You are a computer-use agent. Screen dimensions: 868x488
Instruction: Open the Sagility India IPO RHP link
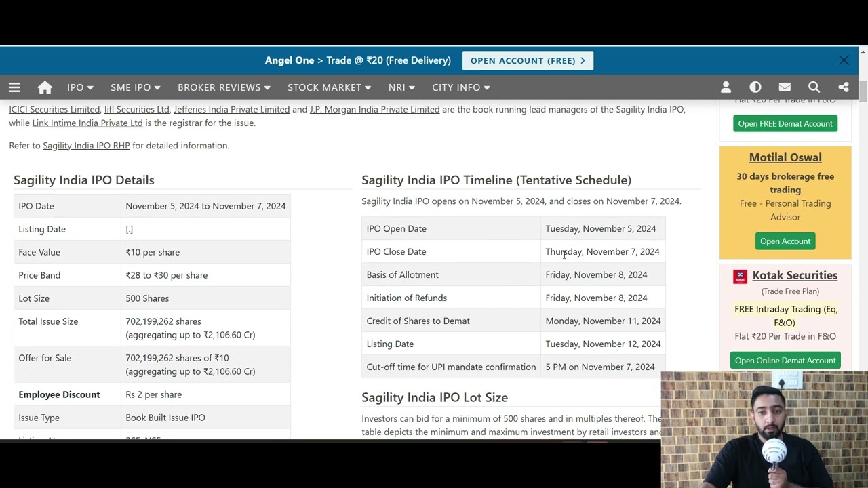click(x=86, y=145)
